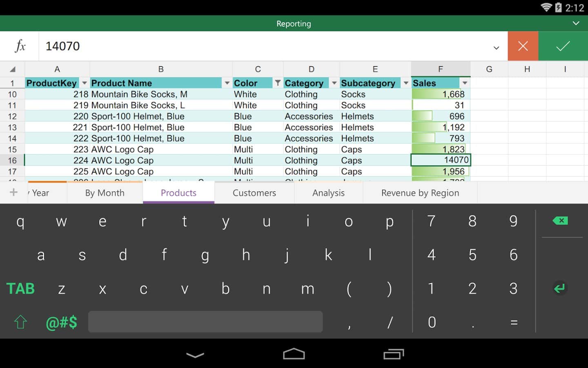
Task: Open the Revenue by Region tab
Action: click(x=420, y=193)
